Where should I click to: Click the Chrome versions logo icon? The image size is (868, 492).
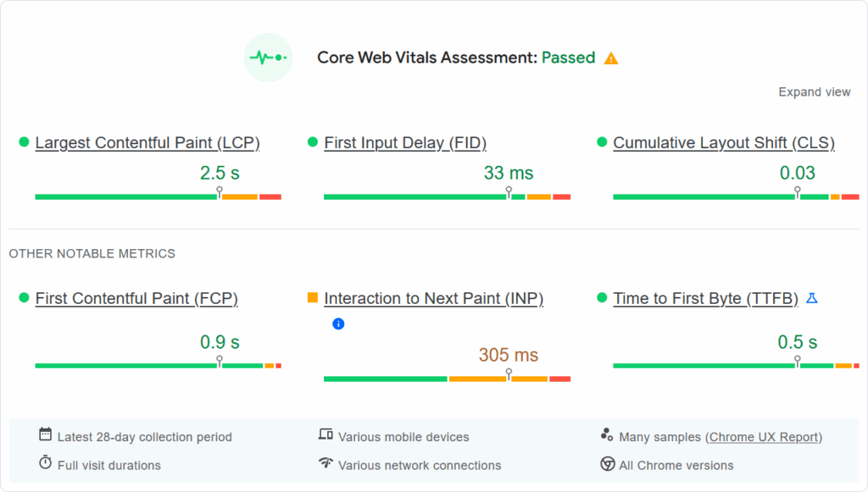[x=607, y=464]
